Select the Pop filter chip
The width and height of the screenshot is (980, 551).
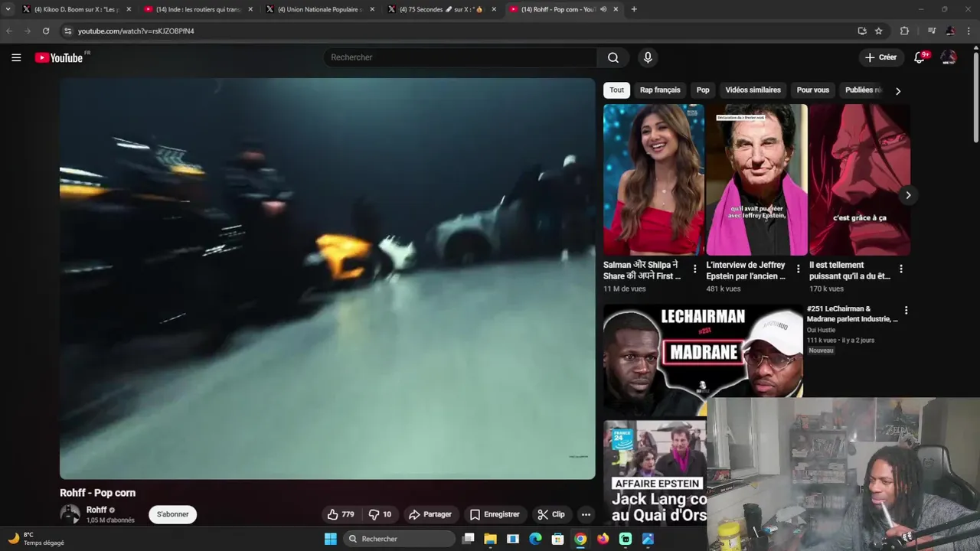click(x=703, y=90)
